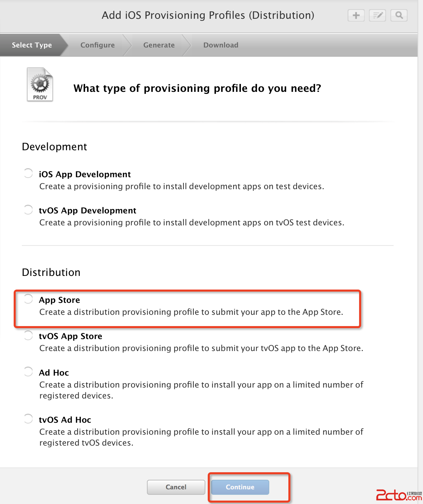The width and height of the screenshot is (423, 504).
Task: Click the iOS App Development label
Action: point(85,174)
